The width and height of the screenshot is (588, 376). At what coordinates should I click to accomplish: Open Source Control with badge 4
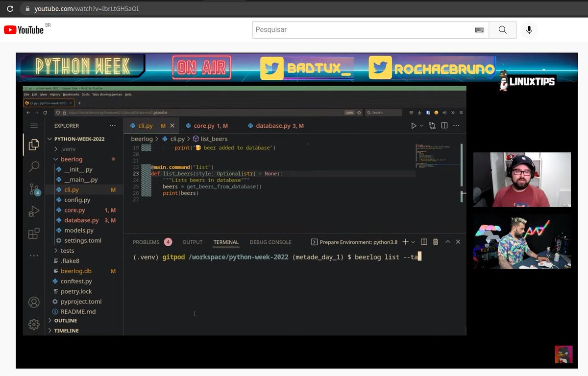pos(34,189)
